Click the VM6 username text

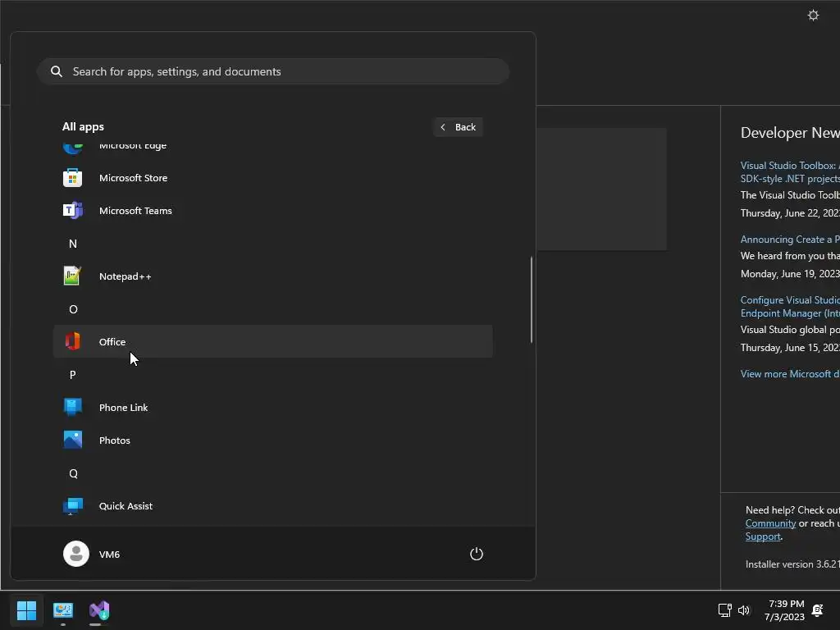(x=109, y=554)
